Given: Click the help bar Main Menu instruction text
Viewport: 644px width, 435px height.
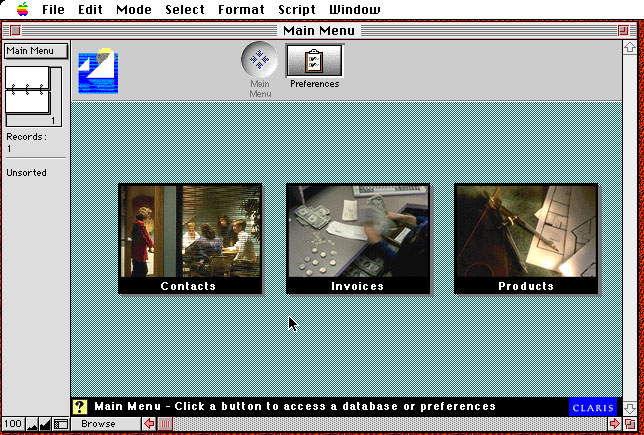Looking at the screenshot, I should [295, 407].
